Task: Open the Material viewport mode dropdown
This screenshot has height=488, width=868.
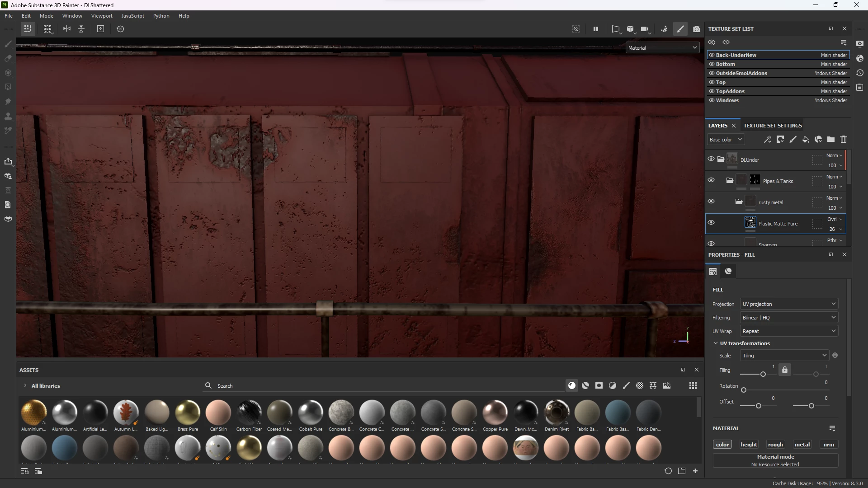Action: click(662, 48)
